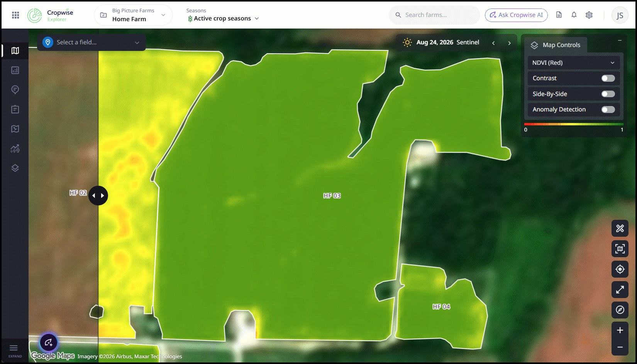637x364 pixels.
Task: Open floating Cropwise AI assistant bubble
Action: coord(49,342)
